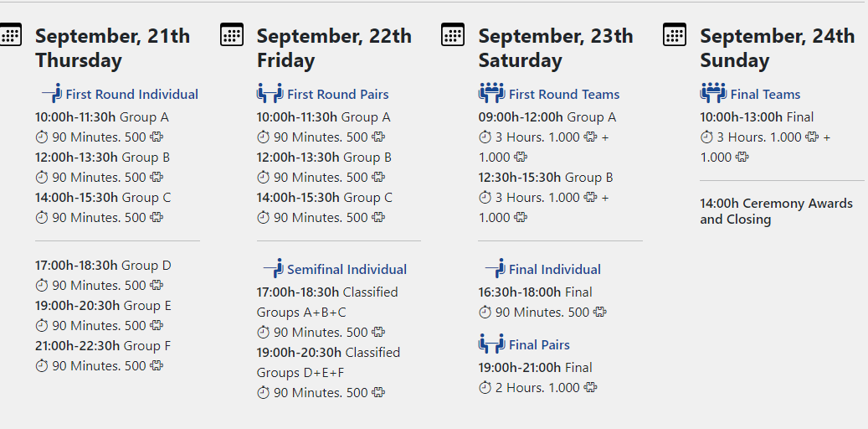Image resolution: width=868 pixels, height=429 pixels.
Task: Click the 14:00h Ceremony Awards and Closing text
Action: [x=776, y=211]
